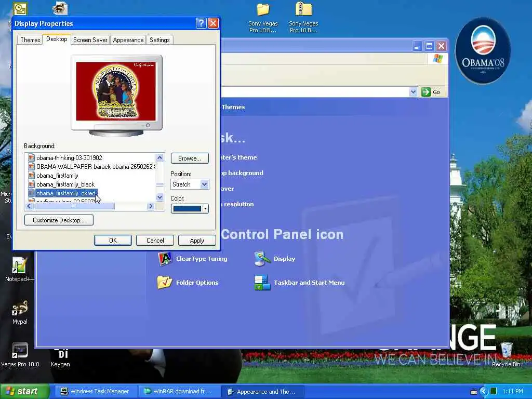Open the ClearType Tuning icon
Image resolution: width=532 pixels, height=399 pixels.
(165, 259)
